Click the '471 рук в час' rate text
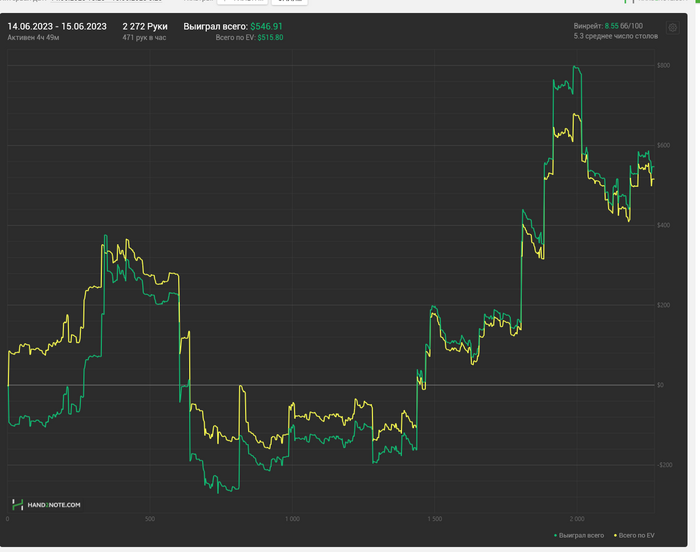The height and width of the screenshot is (552, 700). (144, 38)
